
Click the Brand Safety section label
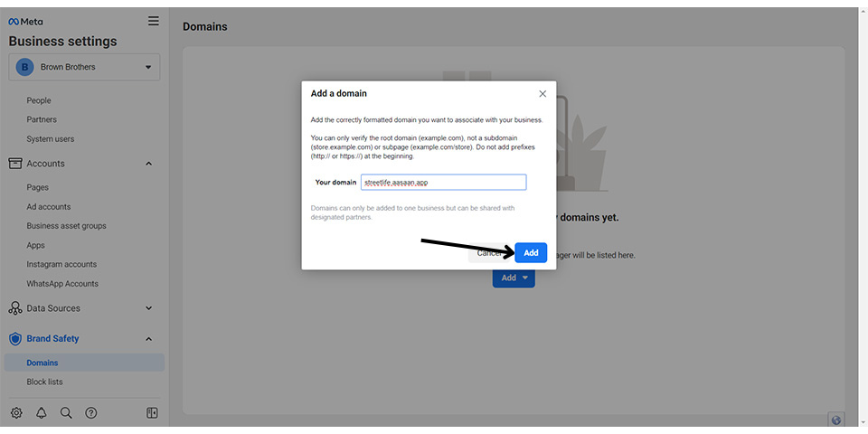(x=52, y=338)
